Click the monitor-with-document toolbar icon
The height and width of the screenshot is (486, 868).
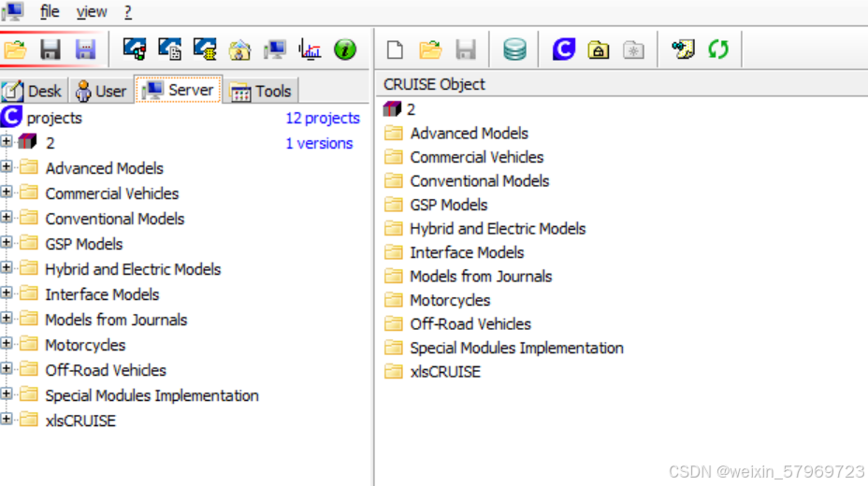(x=170, y=50)
